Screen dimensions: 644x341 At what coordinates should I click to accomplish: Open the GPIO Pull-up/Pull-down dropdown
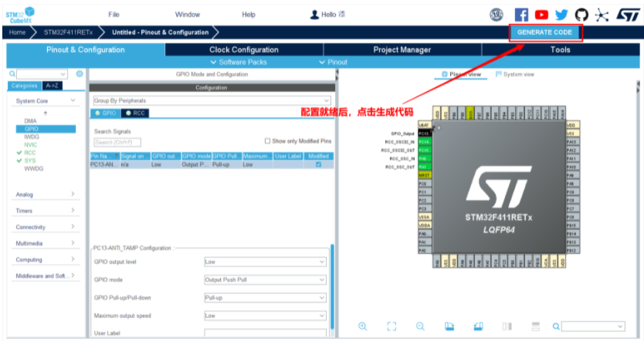(266, 298)
